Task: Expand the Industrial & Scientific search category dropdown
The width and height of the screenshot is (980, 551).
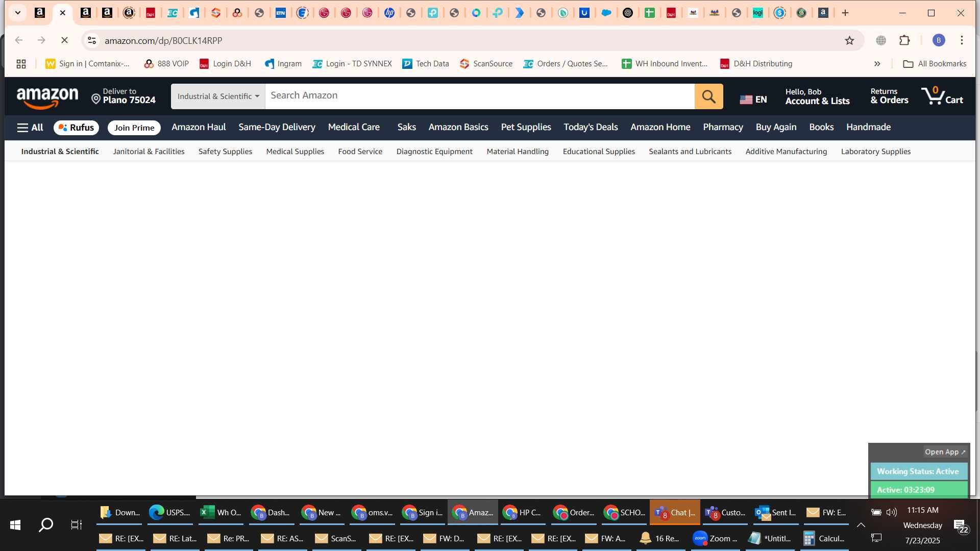Action: [x=218, y=96]
